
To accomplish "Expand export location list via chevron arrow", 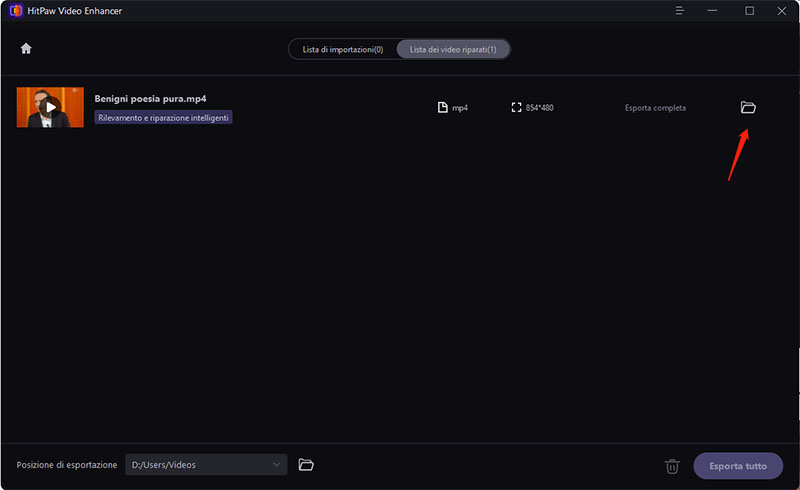I will tap(276, 465).
